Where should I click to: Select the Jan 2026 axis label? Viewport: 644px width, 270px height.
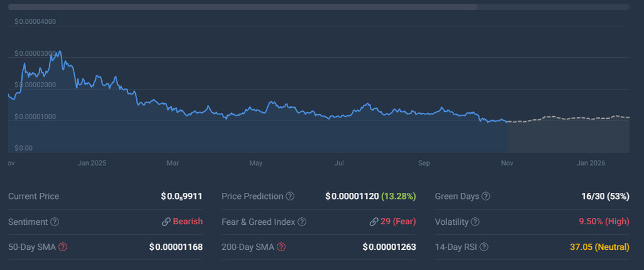[591, 163]
